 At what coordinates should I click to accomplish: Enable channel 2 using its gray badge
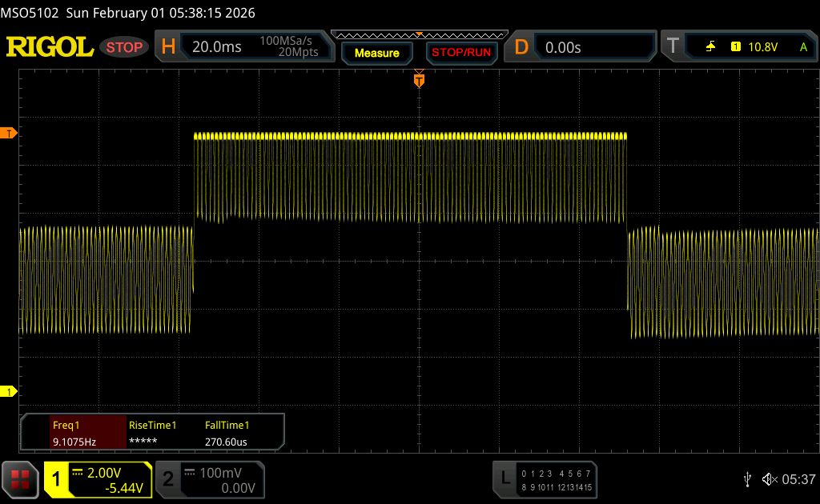pos(168,479)
